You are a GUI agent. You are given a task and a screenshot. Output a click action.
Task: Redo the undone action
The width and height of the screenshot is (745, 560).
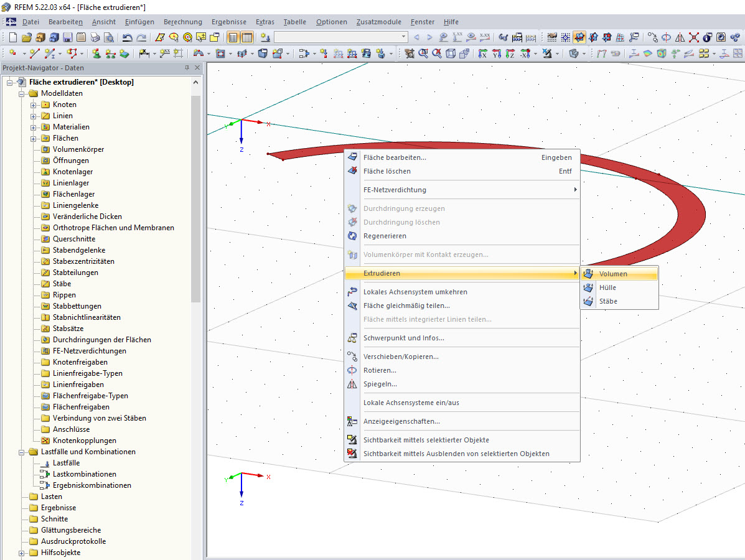click(x=141, y=37)
